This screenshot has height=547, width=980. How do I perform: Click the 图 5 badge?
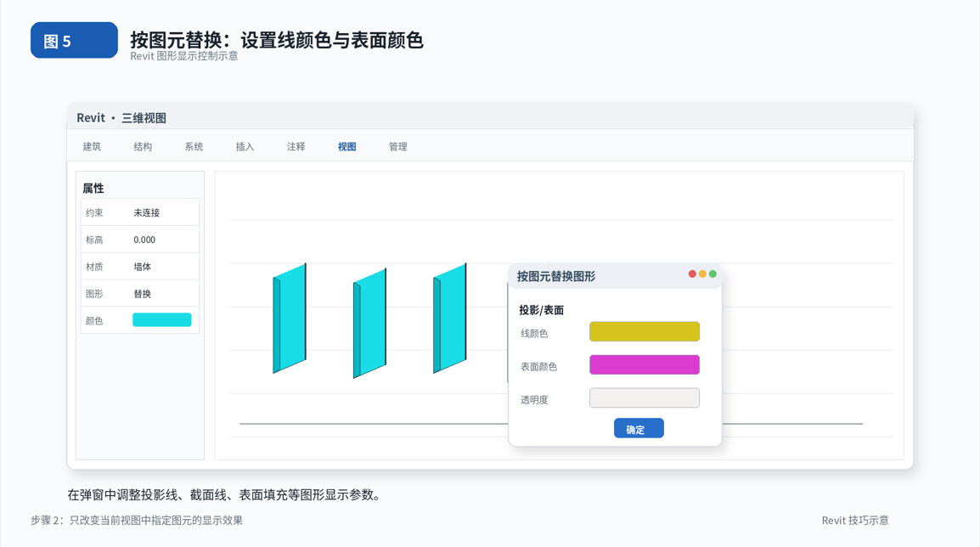(74, 40)
